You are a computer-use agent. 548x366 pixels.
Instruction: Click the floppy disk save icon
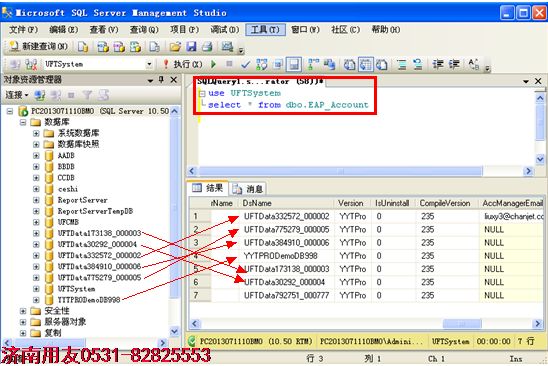(191, 46)
